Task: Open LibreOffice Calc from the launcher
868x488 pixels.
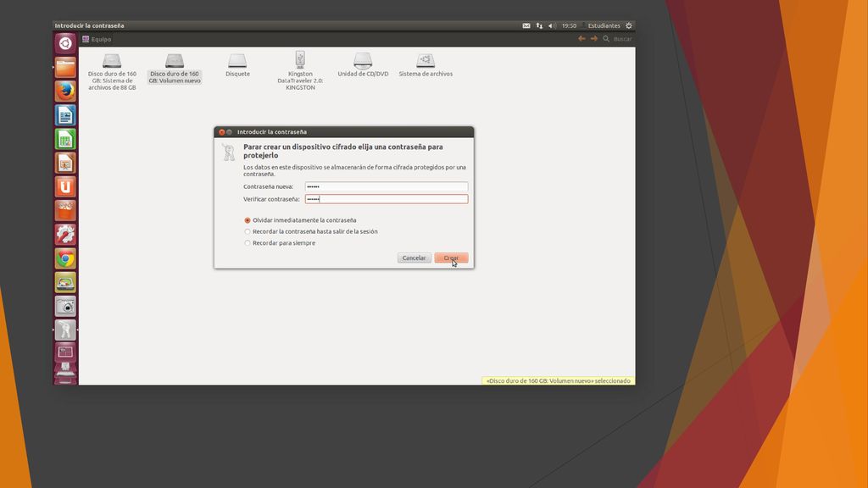Action: 65,139
